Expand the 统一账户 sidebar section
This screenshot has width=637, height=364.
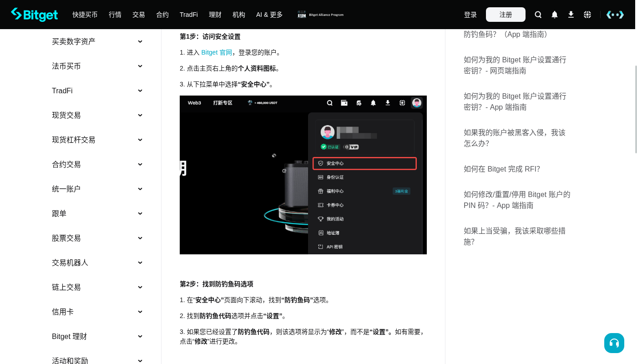[97, 189]
